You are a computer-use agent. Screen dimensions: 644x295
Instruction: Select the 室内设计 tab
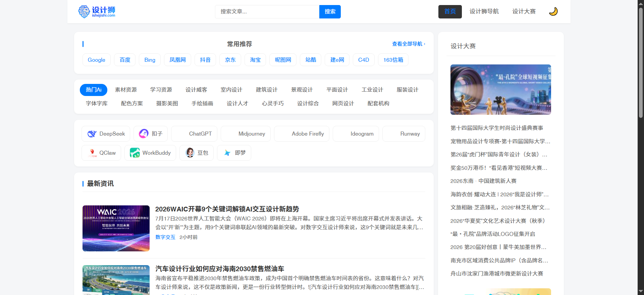231,90
